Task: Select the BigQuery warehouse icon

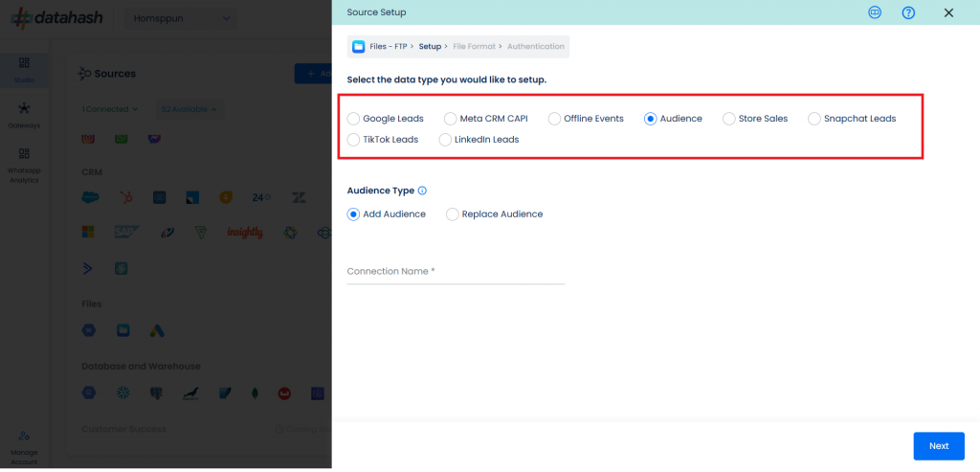Action: click(x=89, y=393)
